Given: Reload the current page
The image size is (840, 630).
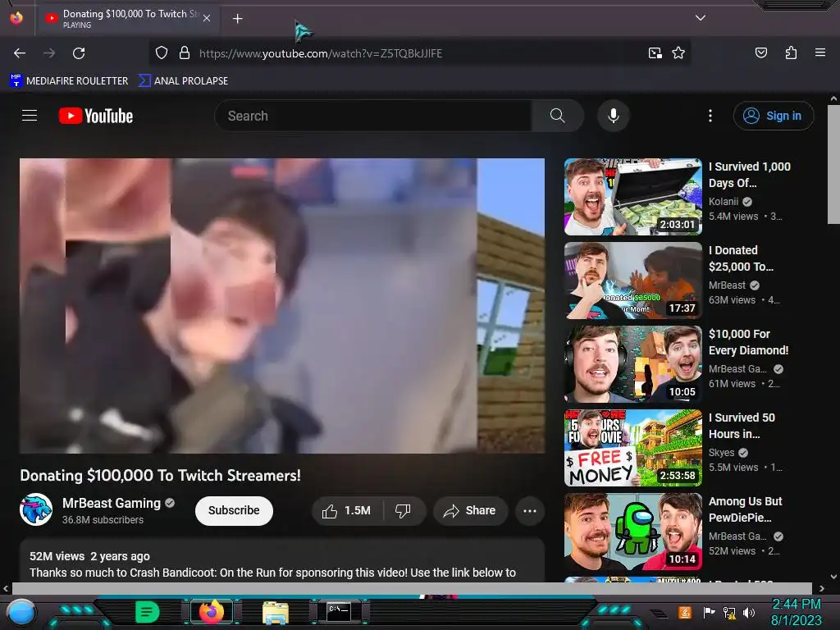Looking at the screenshot, I should pos(79,53).
